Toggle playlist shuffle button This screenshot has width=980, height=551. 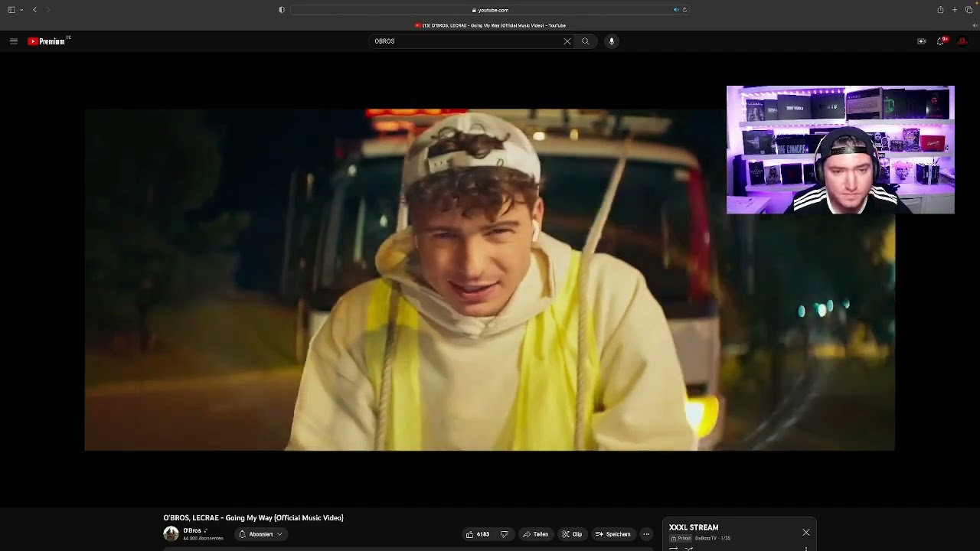[689, 548]
